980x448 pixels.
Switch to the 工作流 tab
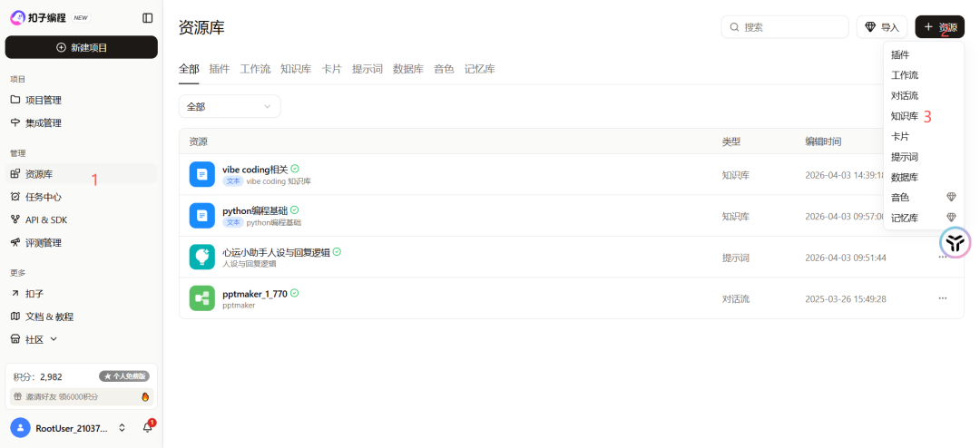click(x=255, y=69)
